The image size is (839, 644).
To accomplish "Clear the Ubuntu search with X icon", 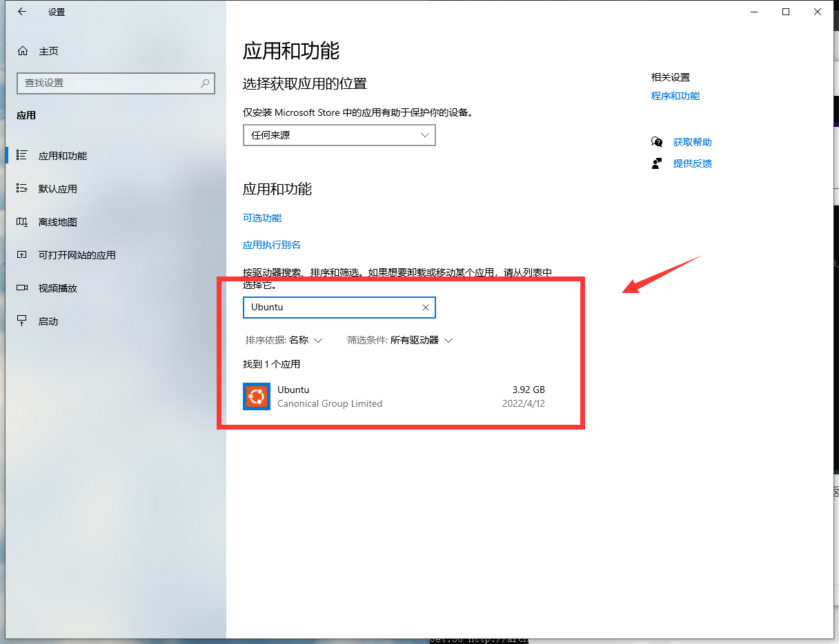I will (426, 308).
